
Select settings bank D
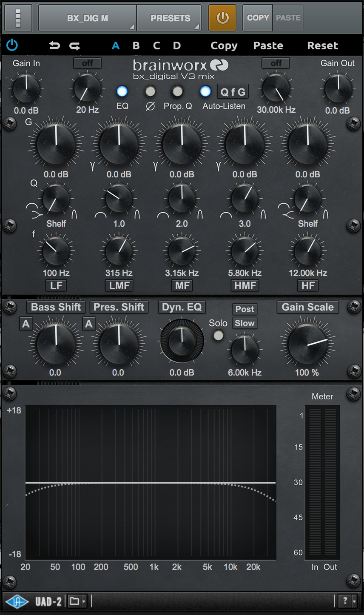click(x=177, y=46)
